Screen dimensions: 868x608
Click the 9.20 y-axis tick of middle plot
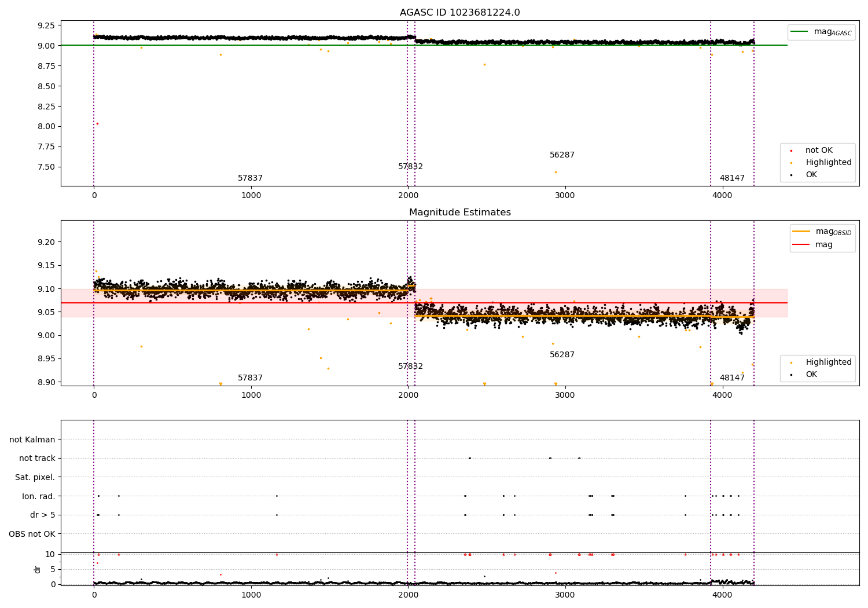click(46, 242)
